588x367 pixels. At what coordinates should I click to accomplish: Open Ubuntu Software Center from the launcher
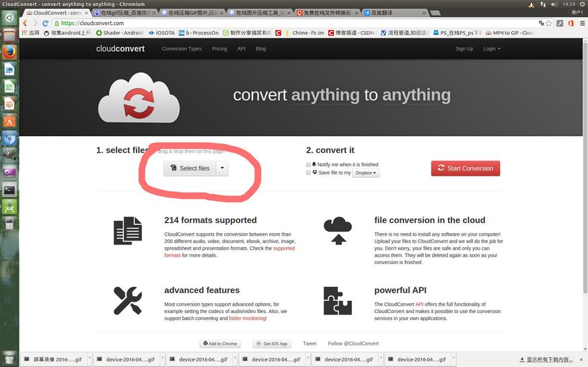tap(9, 121)
